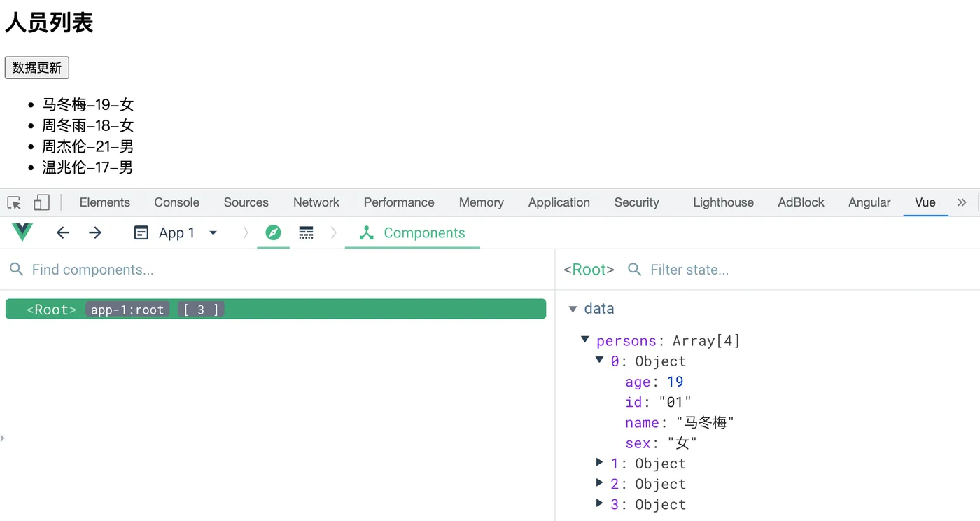Collapse the data section
The height and width of the screenshot is (521, 980).
point(573,309)
